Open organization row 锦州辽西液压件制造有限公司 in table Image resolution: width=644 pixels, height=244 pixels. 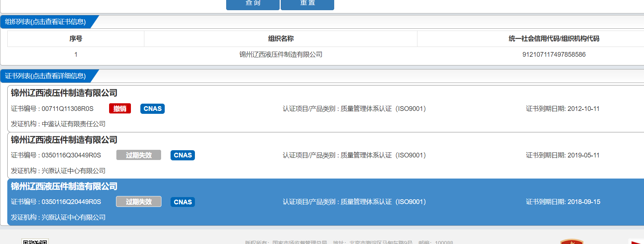point(281,55)
